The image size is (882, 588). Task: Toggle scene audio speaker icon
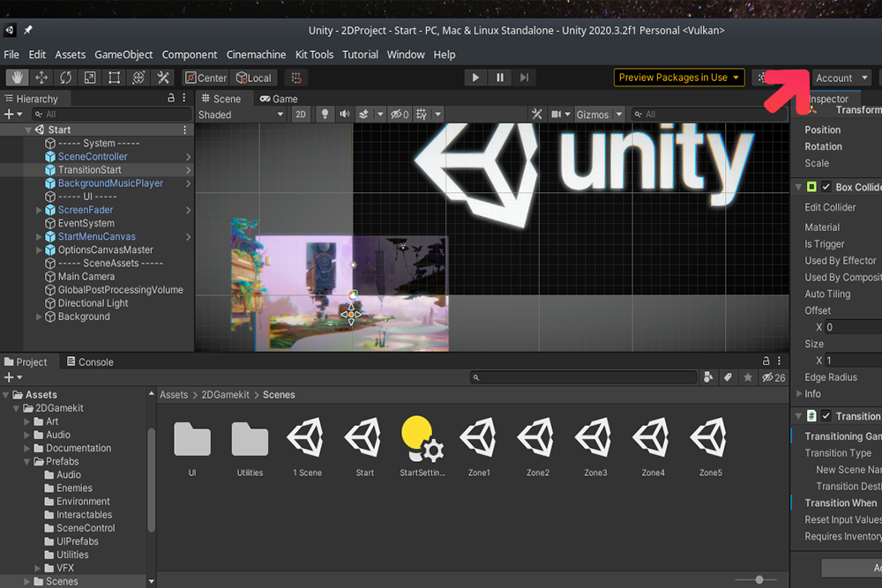point(344,114)
